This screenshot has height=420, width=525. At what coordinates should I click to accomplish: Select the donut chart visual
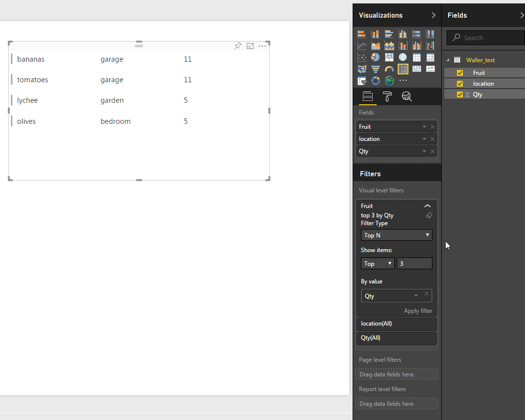click(376, 81)
